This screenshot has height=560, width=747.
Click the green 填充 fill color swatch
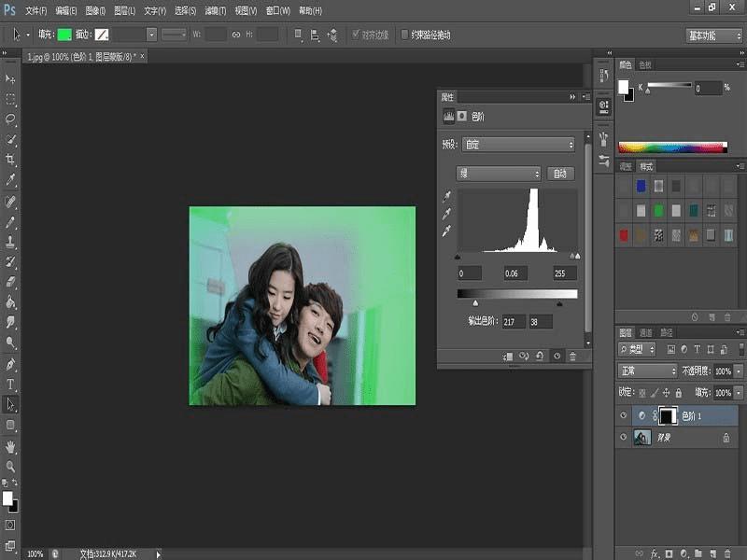point(63,35)
